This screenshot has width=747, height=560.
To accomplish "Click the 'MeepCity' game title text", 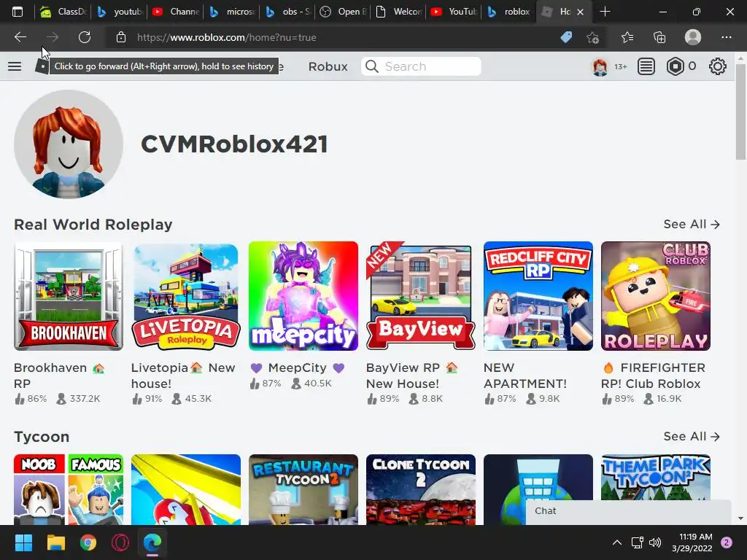I will 298,367.
